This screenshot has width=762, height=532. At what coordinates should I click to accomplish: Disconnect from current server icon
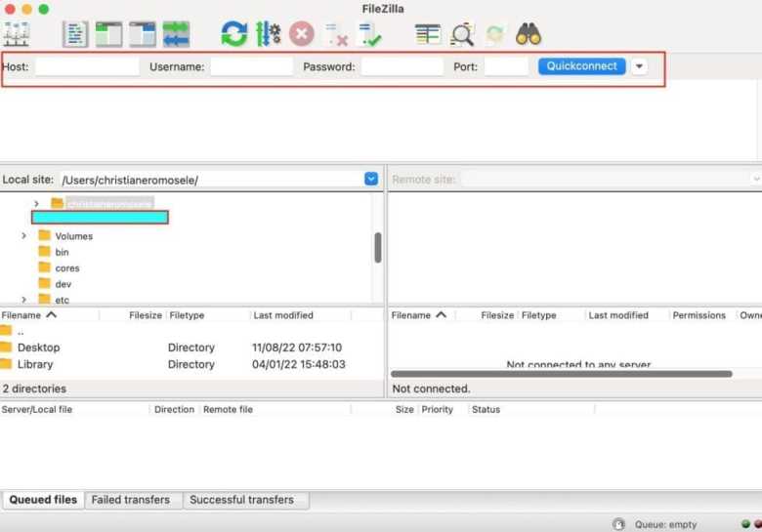click(x=336, y=35)
